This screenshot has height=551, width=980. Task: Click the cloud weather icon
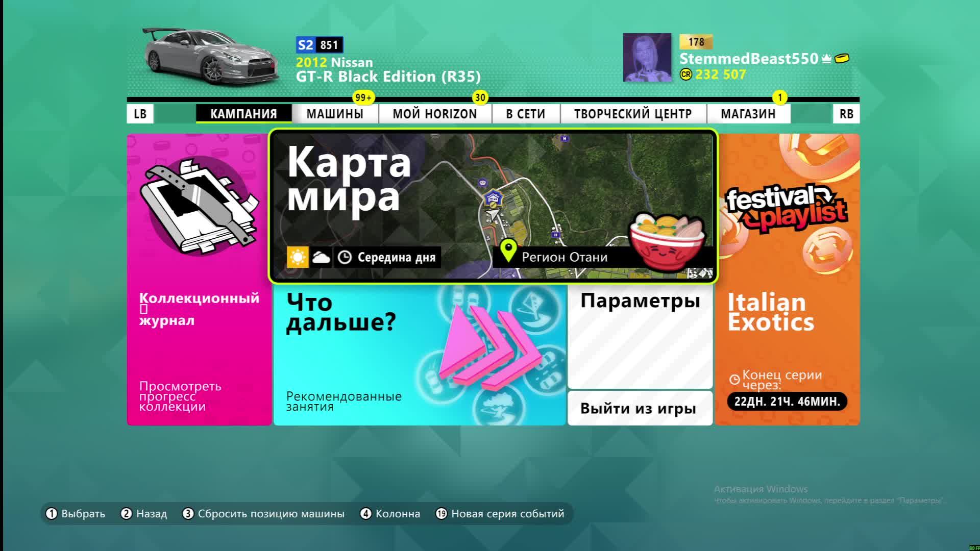click(321, 257)
